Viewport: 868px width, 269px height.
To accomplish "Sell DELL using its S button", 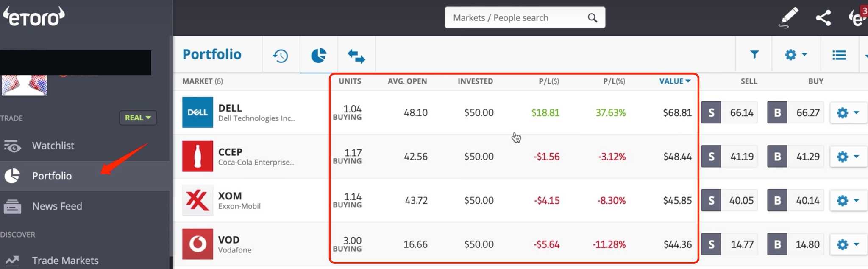I will point(711,112).
